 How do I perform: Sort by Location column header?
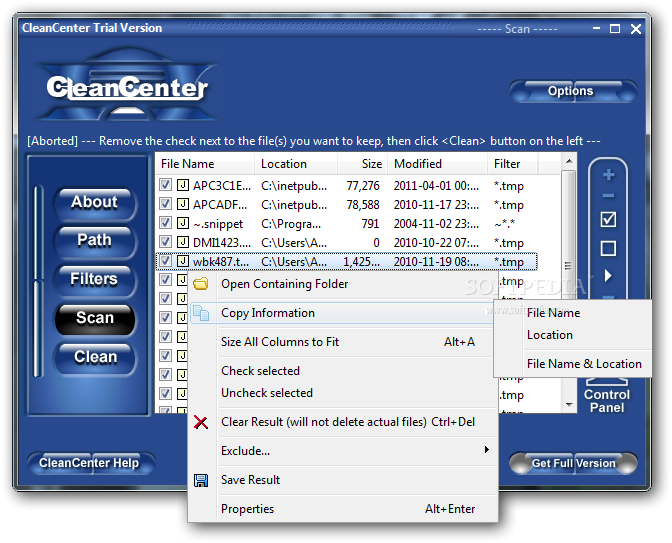point(296,164)
